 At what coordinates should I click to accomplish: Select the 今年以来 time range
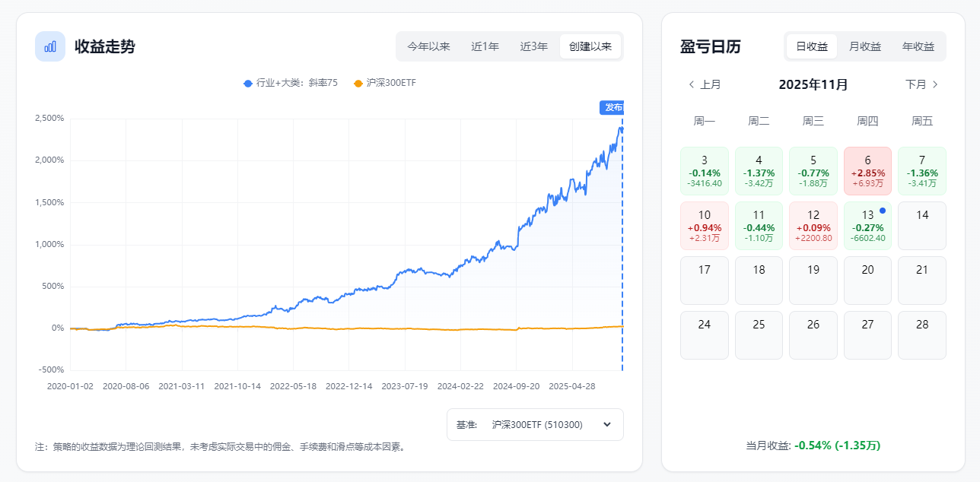(428, 46)
